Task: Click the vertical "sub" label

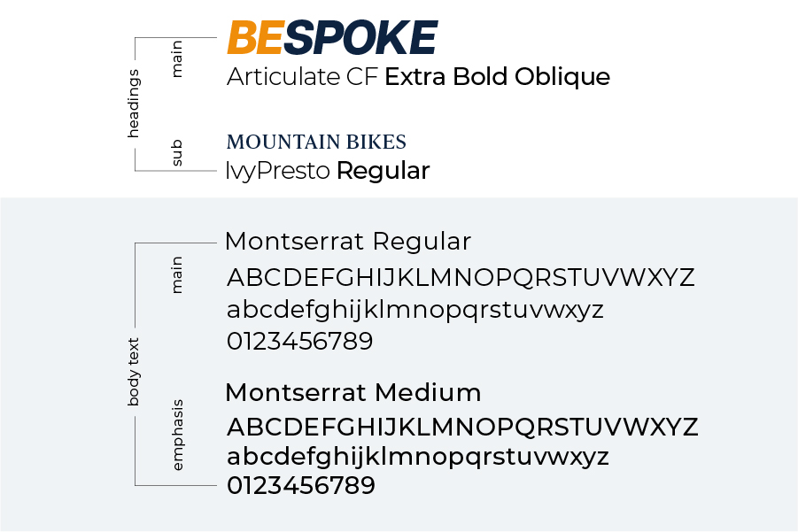Action: [x=177, y=152]
